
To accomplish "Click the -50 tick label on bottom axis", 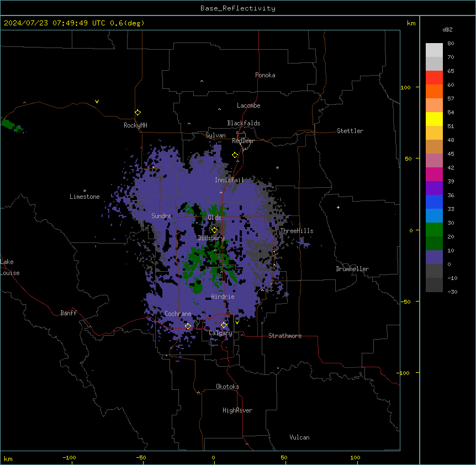I will [141, 457].
